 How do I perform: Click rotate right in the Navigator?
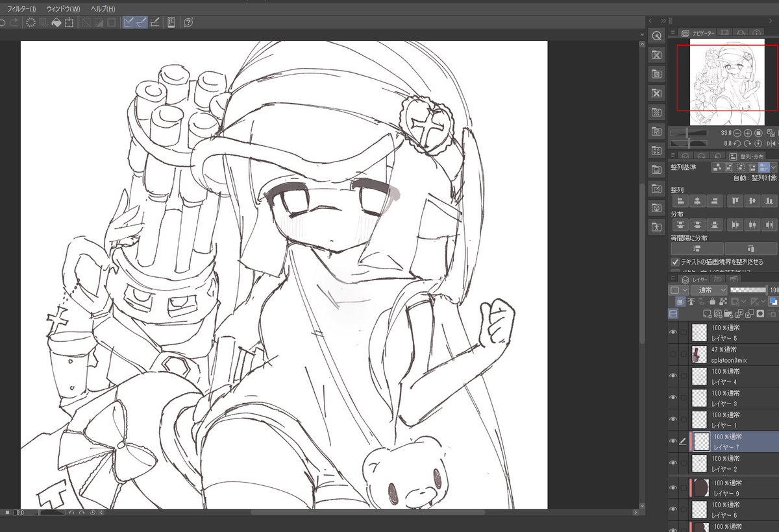(748, 143)
